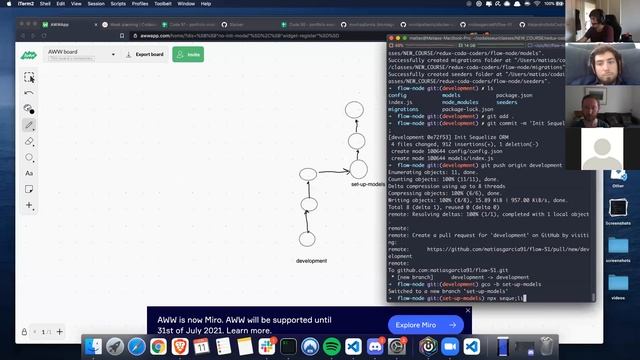Open Google Chrome from the dock
This screenshot has height=360, width=640.
coord(158,347)
